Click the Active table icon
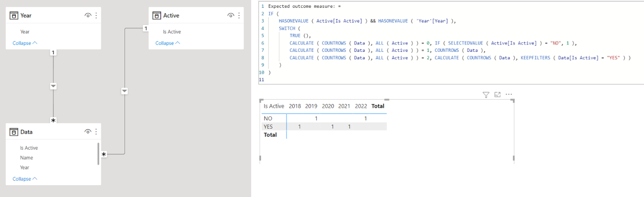The height and width of the screenshot is (197, 644). pyautogui.click(x=157, y=15)
